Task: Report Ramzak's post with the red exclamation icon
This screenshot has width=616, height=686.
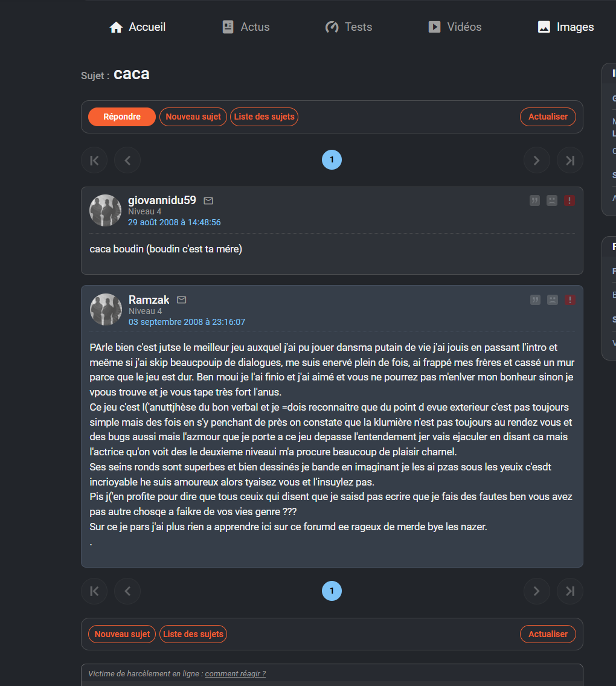Action: point(569,300)
